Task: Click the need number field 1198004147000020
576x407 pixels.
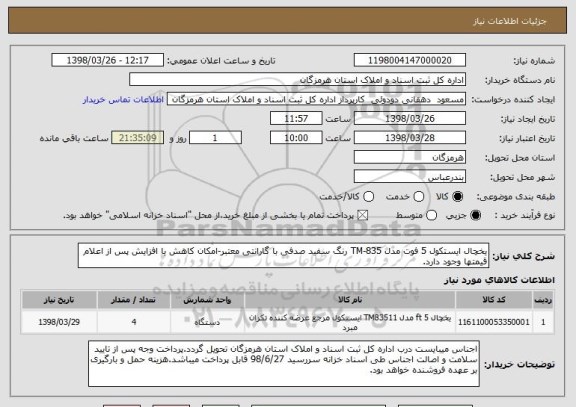Action: (x=410, y=60)
